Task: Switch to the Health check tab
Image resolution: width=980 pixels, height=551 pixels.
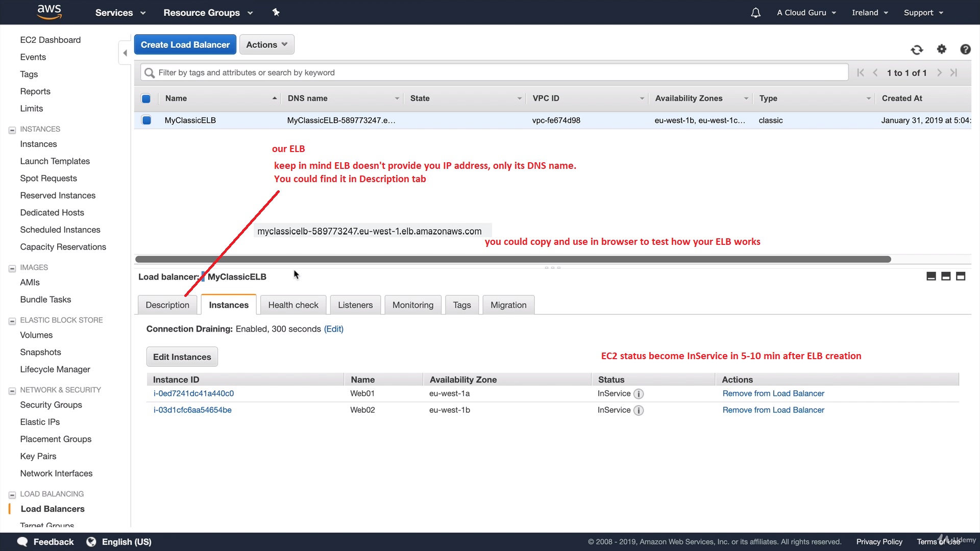Action: coord(293,305)
